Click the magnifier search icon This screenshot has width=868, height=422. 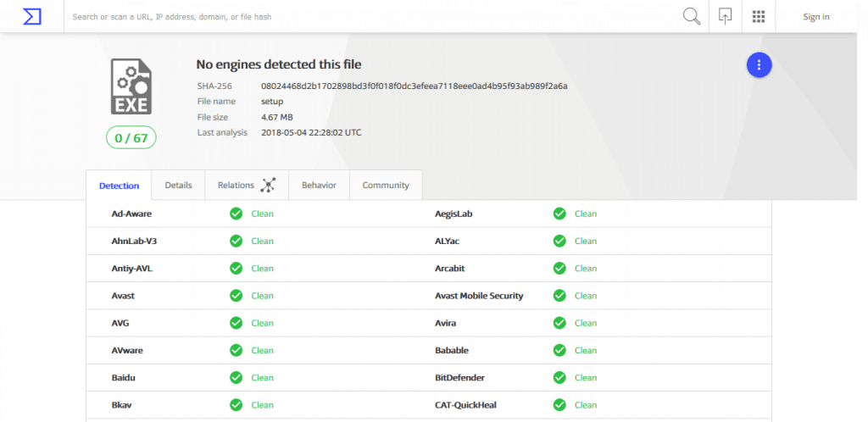click(x=692, y=17)
